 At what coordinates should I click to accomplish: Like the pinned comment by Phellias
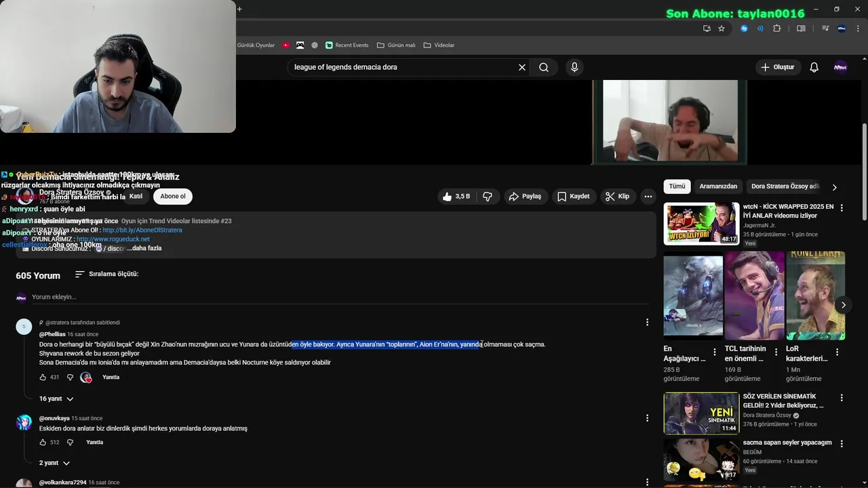click(x=43, y=378)
